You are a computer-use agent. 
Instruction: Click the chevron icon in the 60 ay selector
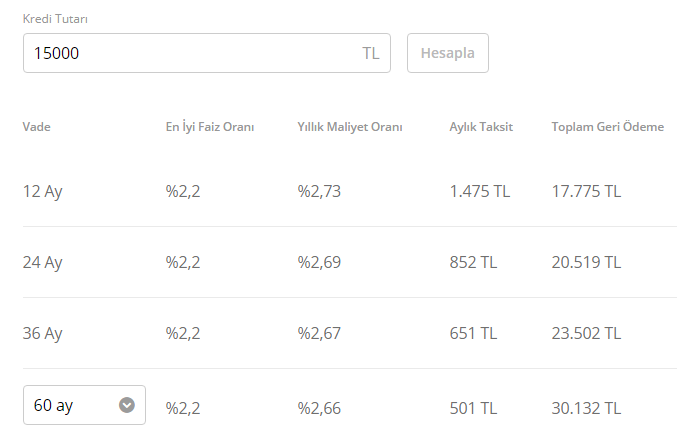[127, 405]
